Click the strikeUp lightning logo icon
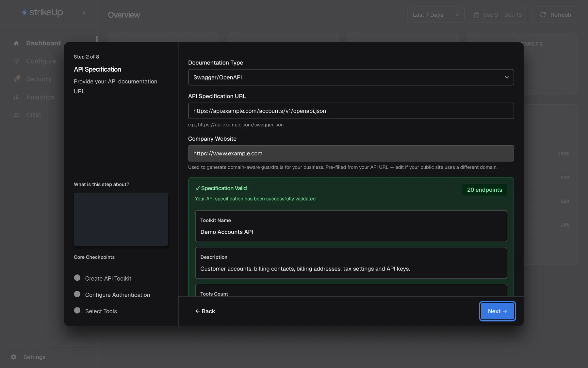This screenshot has height=368, width=588. pyautogui.click(x=24, y=12)
